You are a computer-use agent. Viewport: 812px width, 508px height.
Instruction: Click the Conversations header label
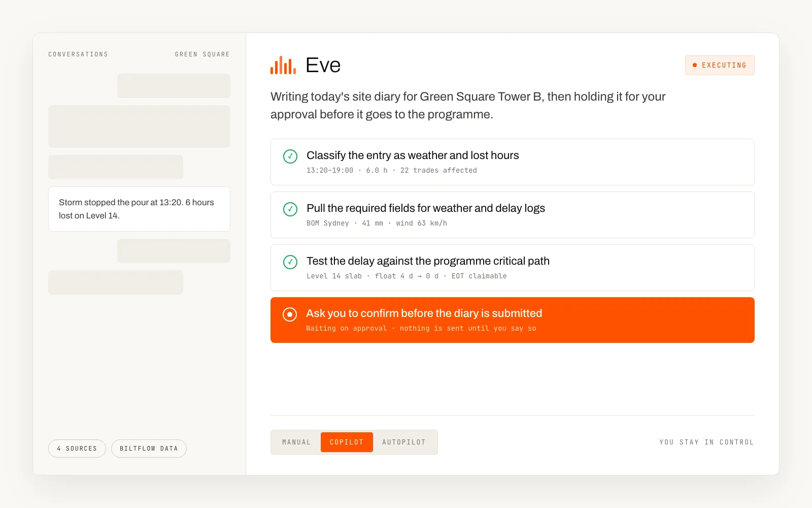tap(78, 54)
